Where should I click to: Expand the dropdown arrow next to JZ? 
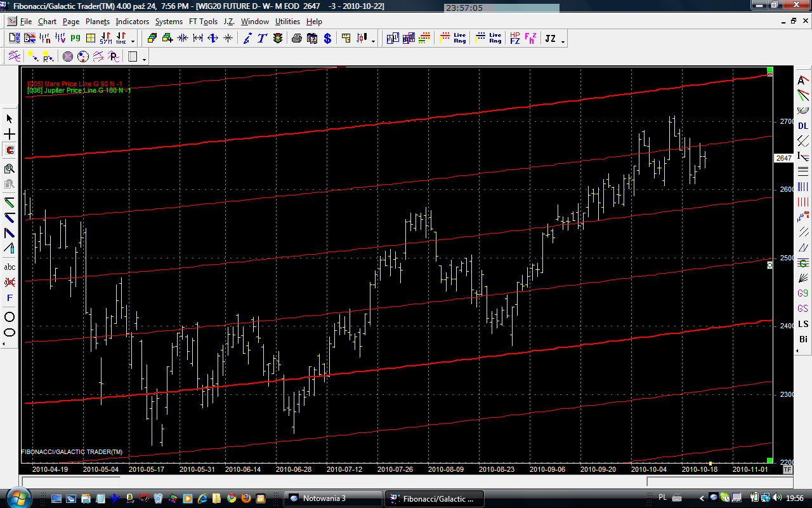[563, 41]
